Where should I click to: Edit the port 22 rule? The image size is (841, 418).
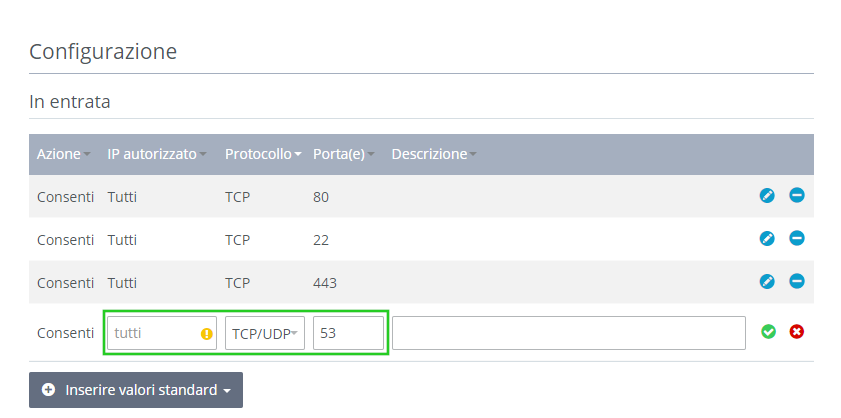coord(767,238)
